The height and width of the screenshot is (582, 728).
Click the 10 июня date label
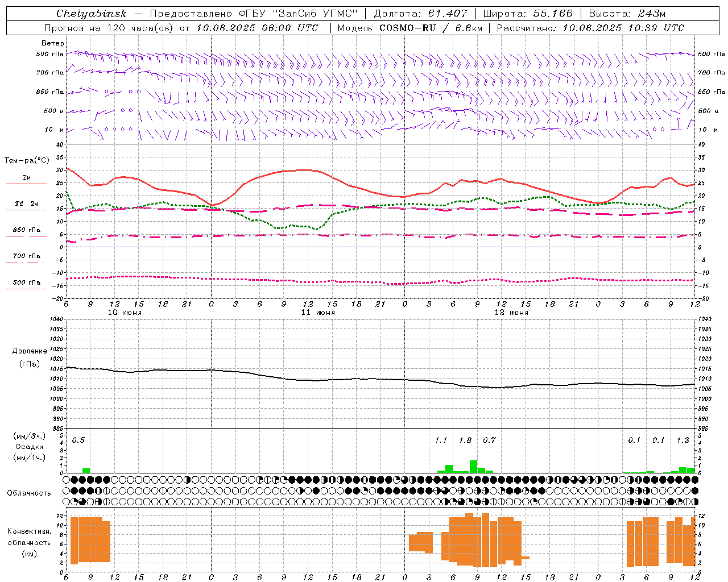[x=125, y=313]
